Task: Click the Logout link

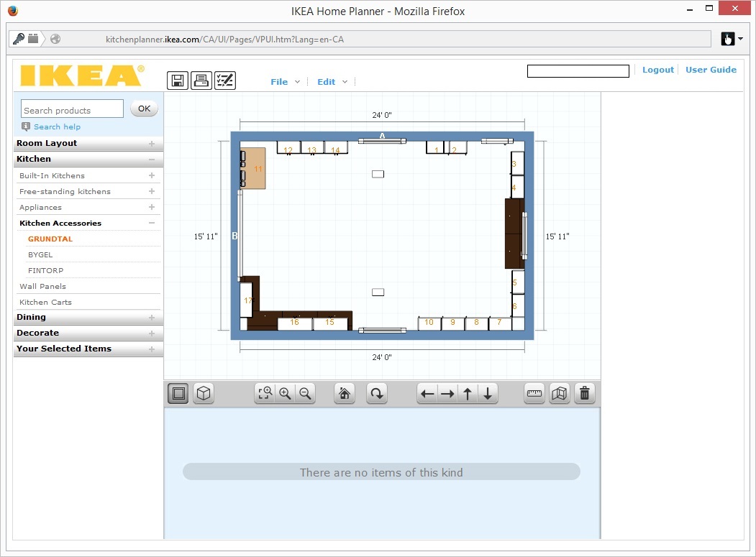Action: [x=657, y=70]
